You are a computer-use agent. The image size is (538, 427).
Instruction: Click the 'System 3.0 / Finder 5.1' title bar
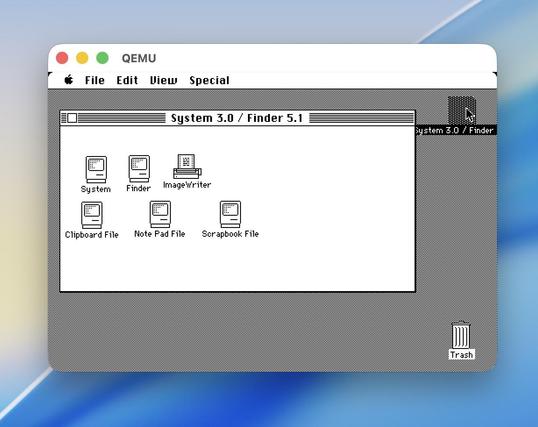[x=237, y=118]
